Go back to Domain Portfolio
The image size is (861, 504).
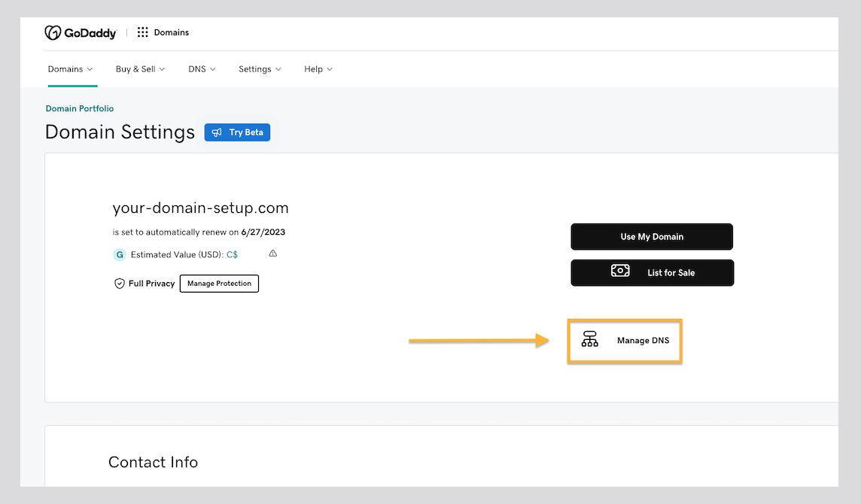coord(79,108)
